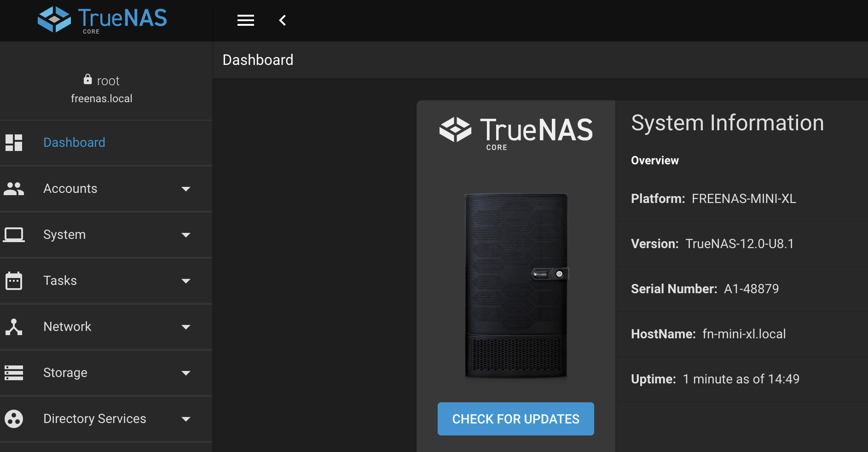This screenshot has height=452, width=868.
Task: Expand the Network dropdown arrow
Action: 186,327
